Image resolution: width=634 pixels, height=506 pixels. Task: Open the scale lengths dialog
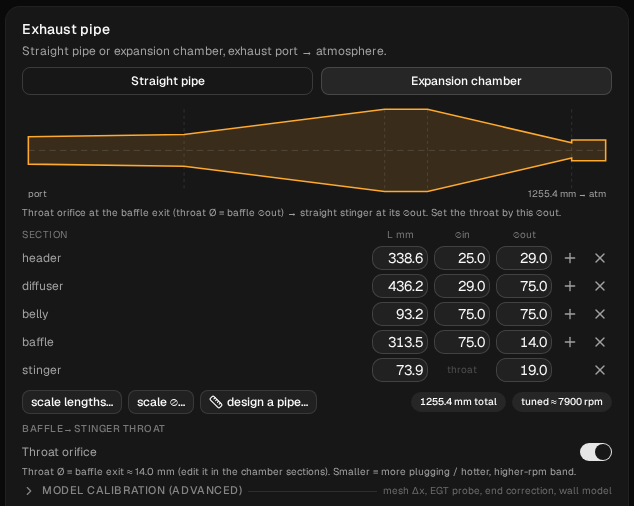point(72,402)
